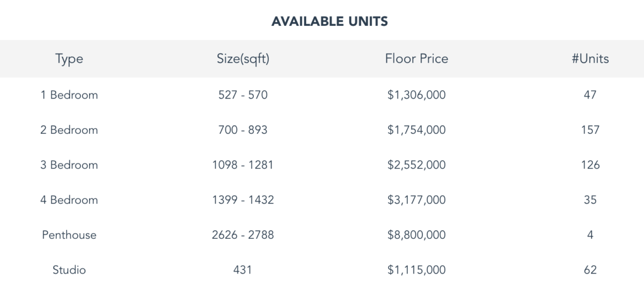Choose the 3 Bedroom row label
Viewport: 644px width, 295px height.
(69, 165)
